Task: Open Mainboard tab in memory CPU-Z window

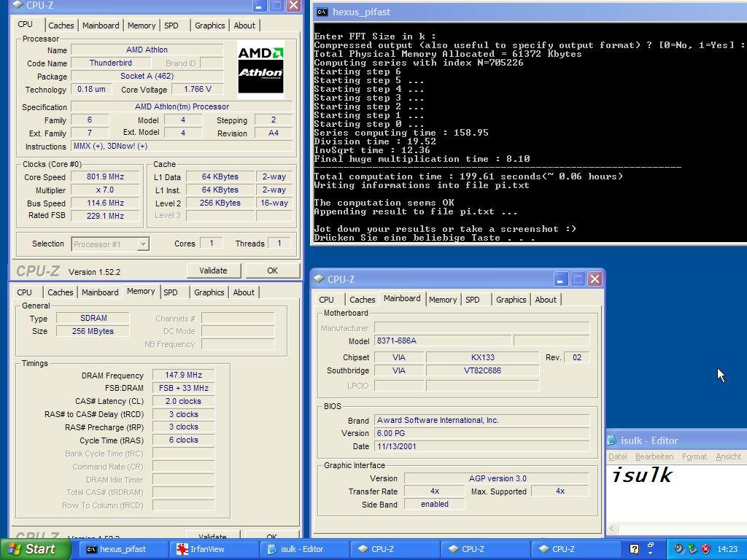Action: click(x=100, y=292)
